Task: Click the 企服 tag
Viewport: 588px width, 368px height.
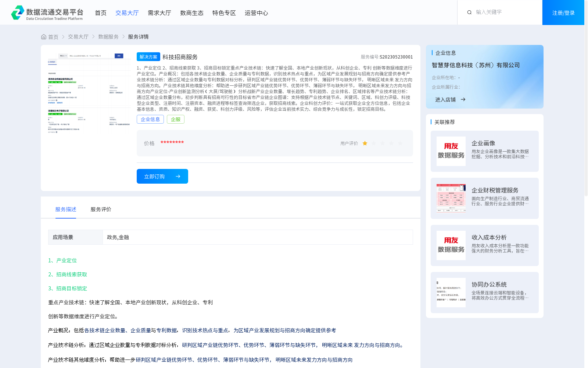Action: pyautogui.click(x=176, y=119)
